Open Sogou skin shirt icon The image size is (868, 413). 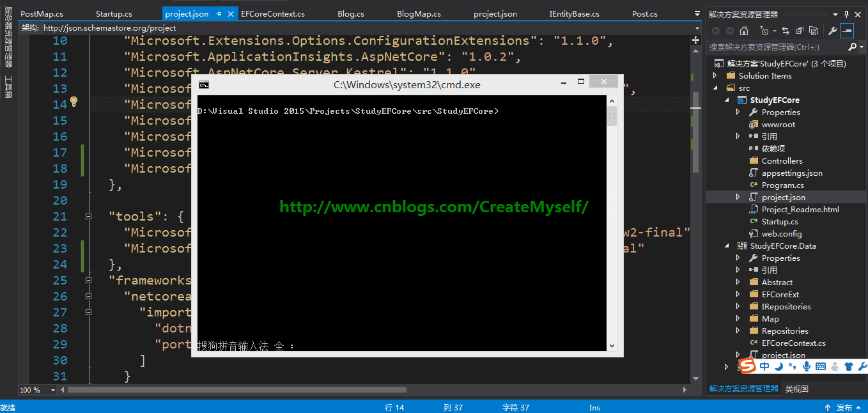[x=849, y=366]
